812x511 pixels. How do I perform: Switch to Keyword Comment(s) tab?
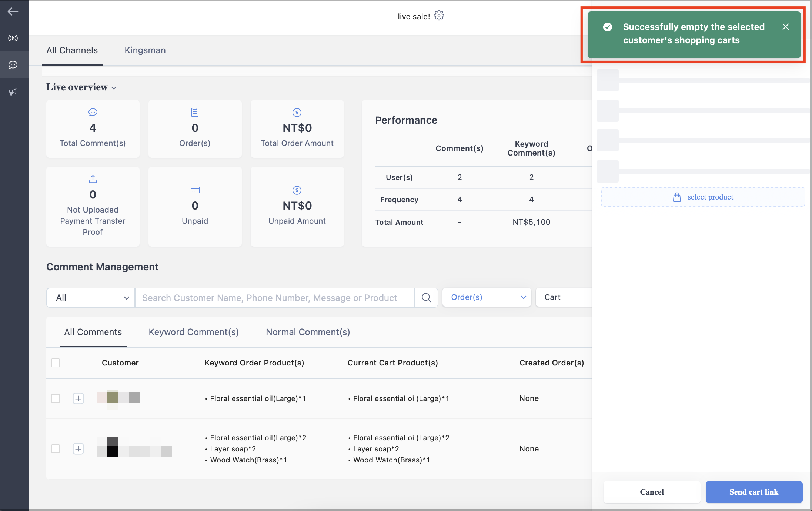pos(194,332)
